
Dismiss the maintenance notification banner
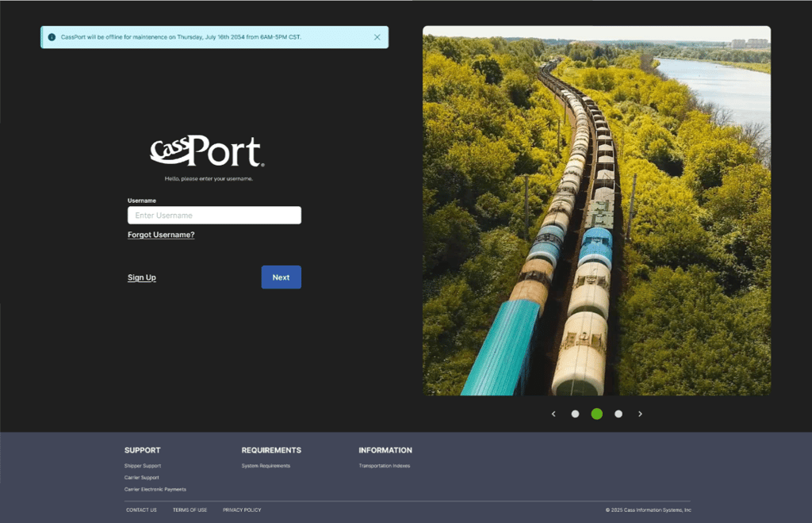coord(377,37)
